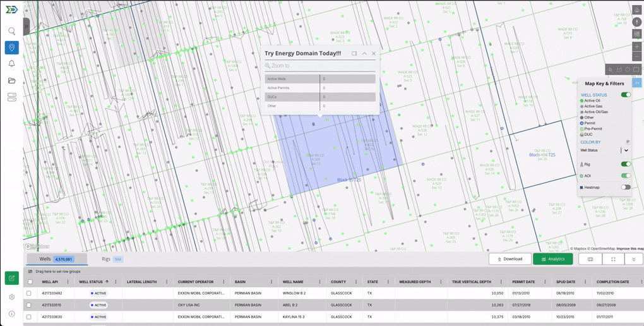Screen dimensions: 644x326
Task: Toggle the Well Status switch
Action: (626, 95)
